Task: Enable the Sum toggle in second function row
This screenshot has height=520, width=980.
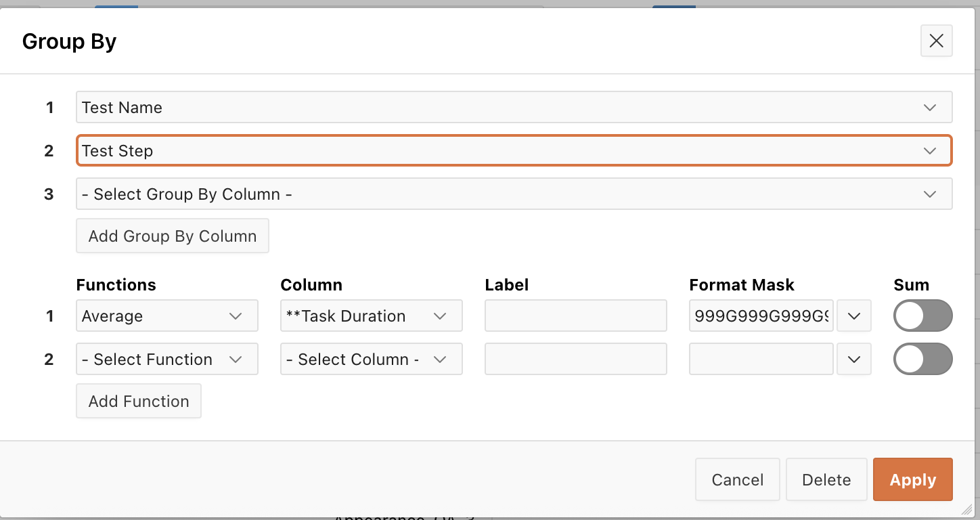Action: (x=922, y=360)
